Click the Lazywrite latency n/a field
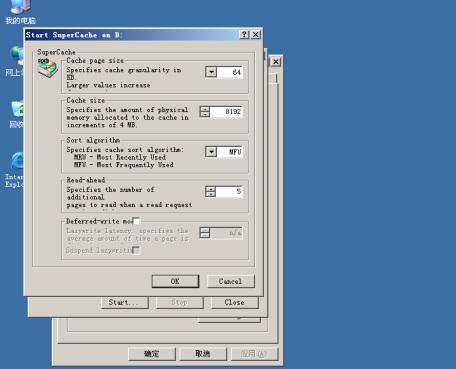This screenshot has height=369, width=456. (226, 233)
